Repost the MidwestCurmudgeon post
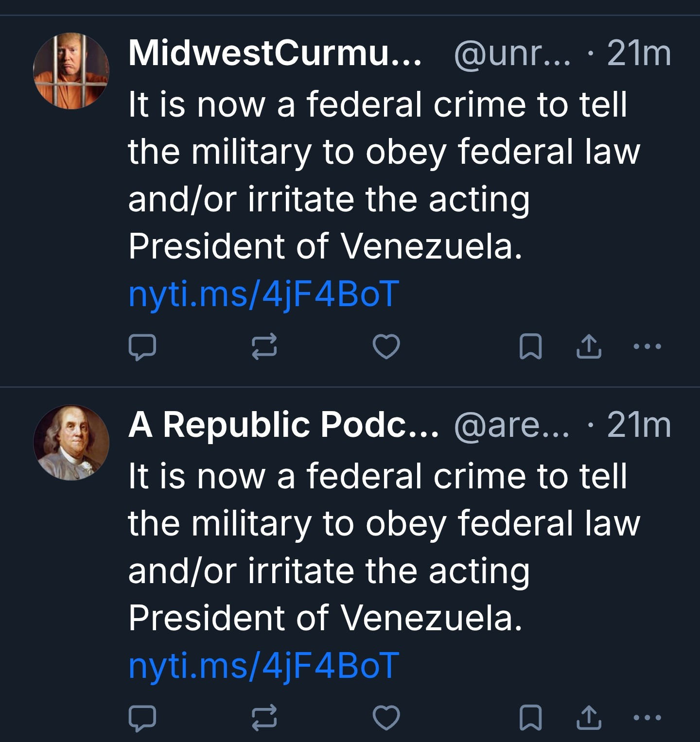 264,346
